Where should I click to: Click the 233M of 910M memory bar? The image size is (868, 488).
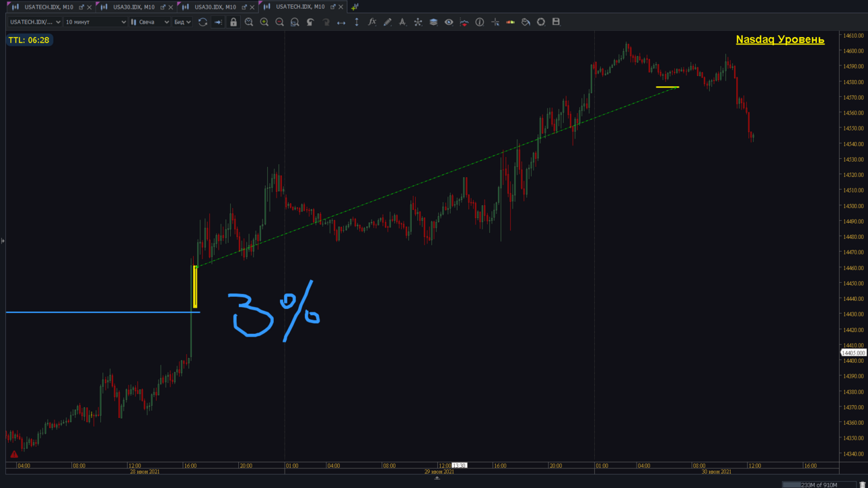(x=819, y=485)
